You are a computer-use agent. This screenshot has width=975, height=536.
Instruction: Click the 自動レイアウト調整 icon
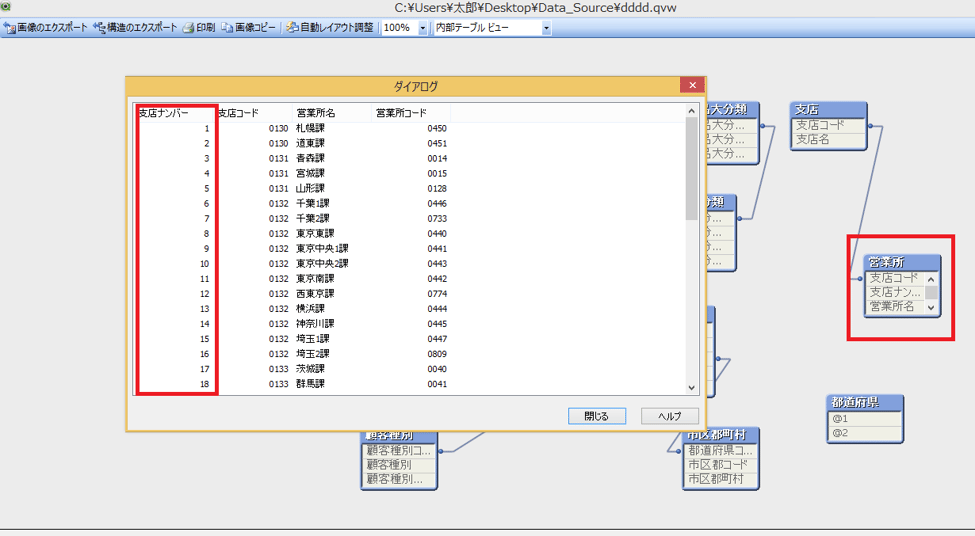(291, 28)
